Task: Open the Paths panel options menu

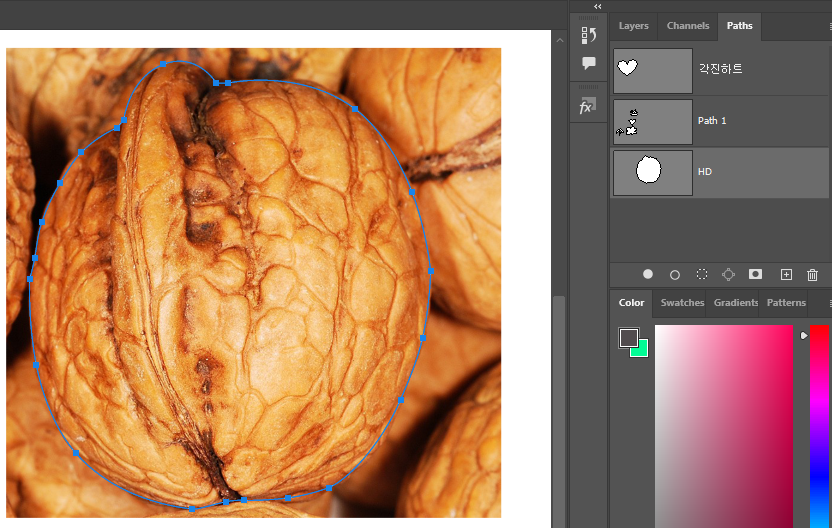Action: pyautogui.click(x=829, y=26)
